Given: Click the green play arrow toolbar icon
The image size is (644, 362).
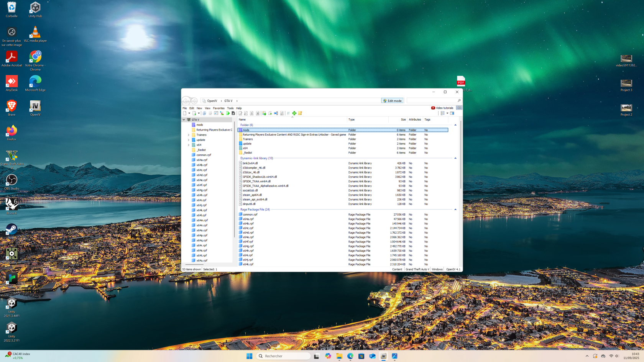Looking at the screenshot, I should [228, 113].
